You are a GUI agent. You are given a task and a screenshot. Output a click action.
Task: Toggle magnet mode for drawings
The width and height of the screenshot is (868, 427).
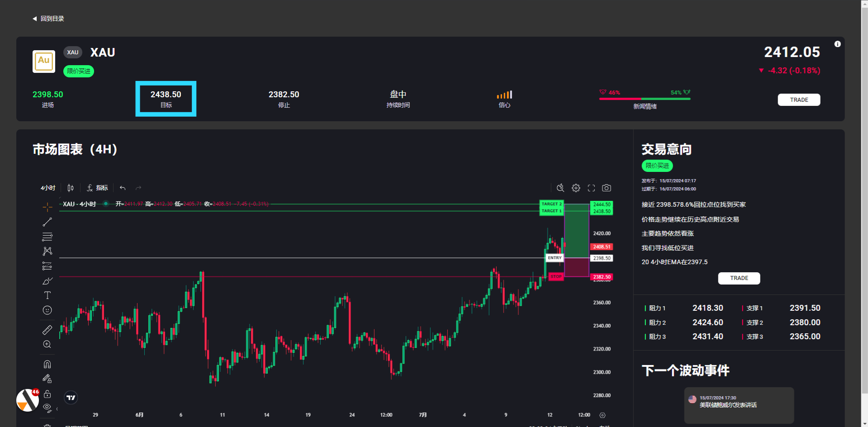pyautogui.click(x=47, y=364)
